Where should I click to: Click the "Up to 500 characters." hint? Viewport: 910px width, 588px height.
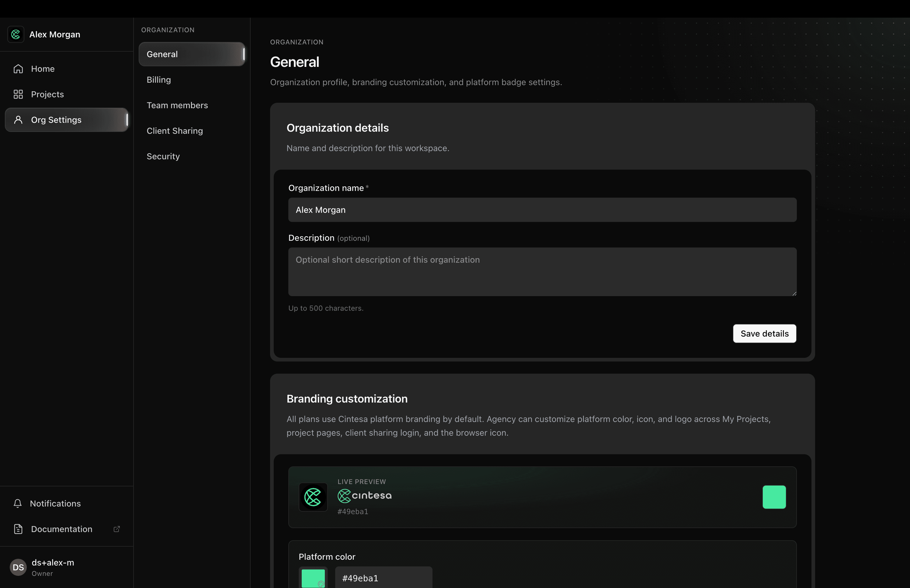[326, 309]
